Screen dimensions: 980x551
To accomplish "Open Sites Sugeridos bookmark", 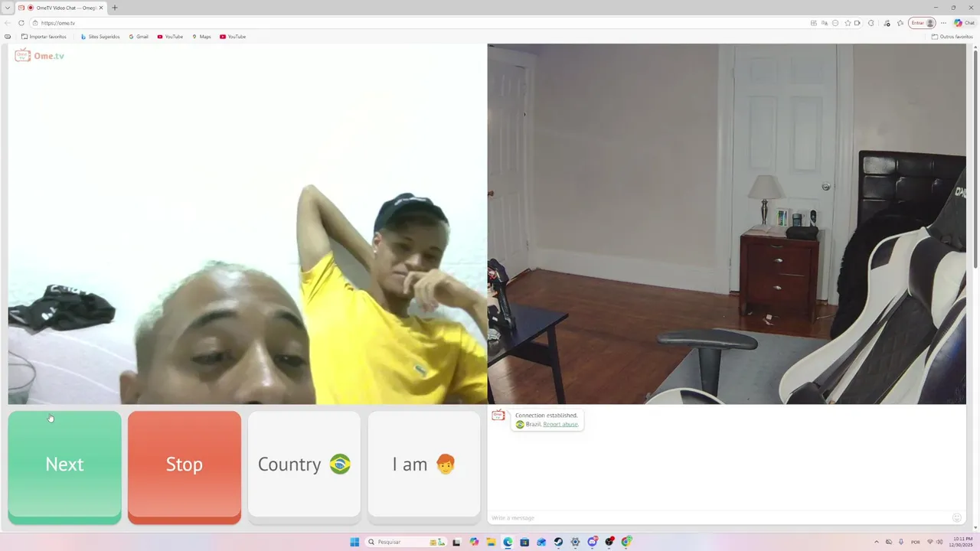I will click(x=100, y=37).
